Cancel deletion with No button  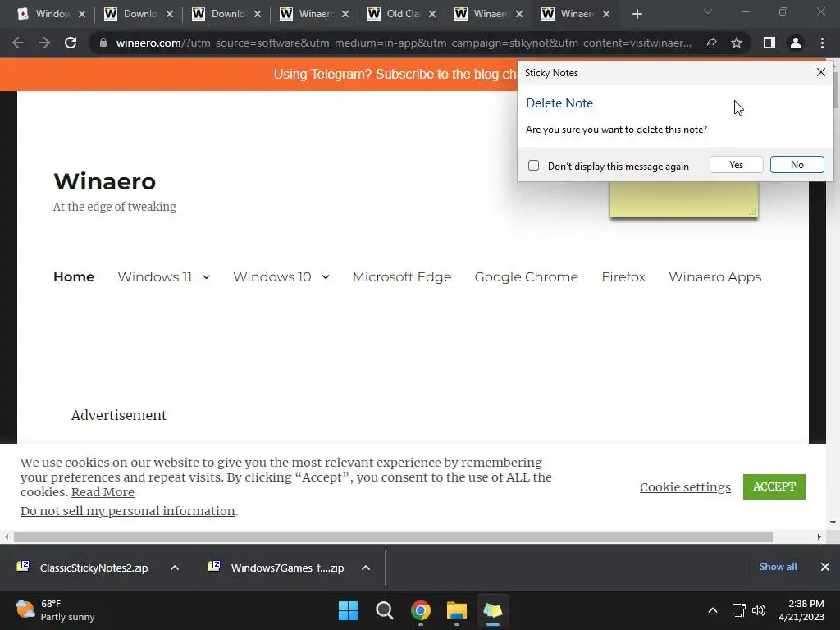797,164
